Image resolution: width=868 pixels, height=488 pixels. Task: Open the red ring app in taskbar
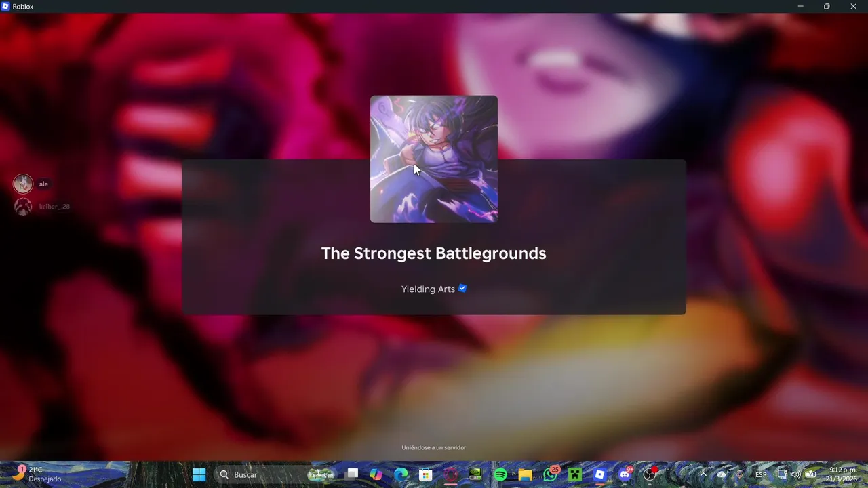pyautogui.click(x=451, y=474)
